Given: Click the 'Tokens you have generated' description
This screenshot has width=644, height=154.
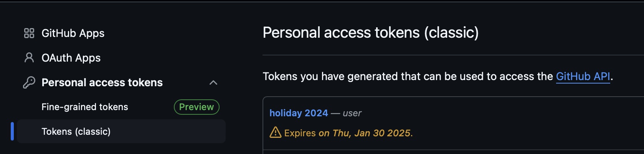Looking at the screenshot, I should click(407, 76).
